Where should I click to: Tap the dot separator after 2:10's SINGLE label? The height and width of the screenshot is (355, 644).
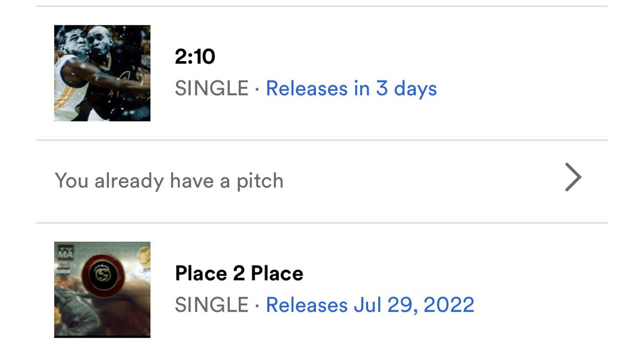point(258,89)
